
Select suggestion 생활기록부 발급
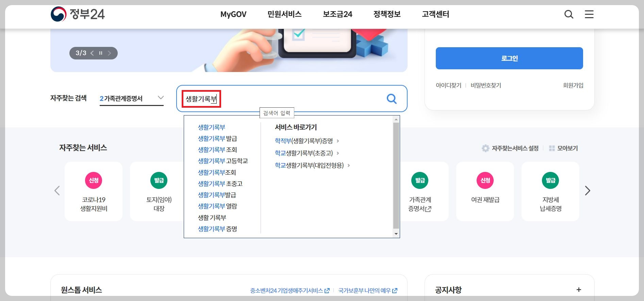(x=217, y=139)
